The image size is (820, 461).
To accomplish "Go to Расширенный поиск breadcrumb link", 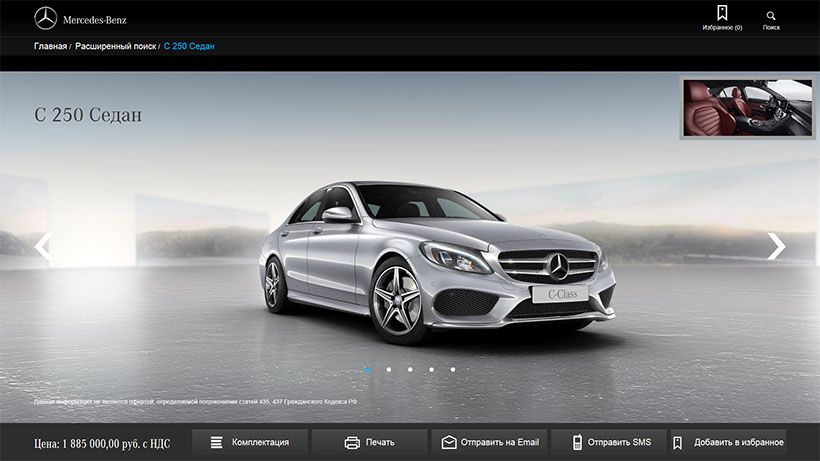I will point(115,46).
